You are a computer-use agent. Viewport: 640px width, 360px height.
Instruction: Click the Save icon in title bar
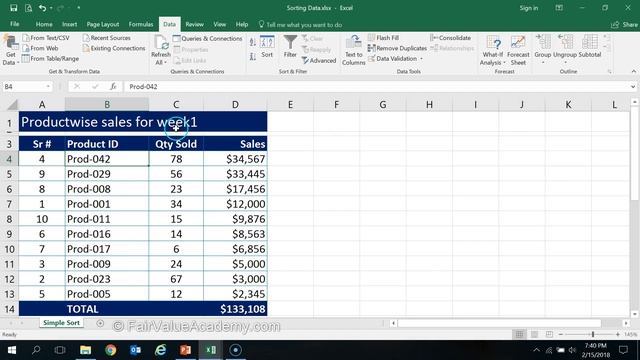tap(13, 8)
